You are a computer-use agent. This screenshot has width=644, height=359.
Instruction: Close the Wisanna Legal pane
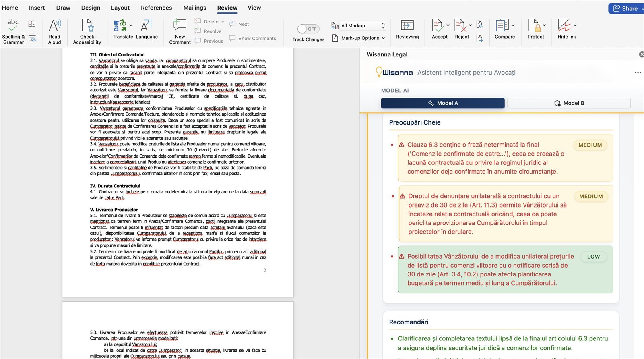coord(641,54)
